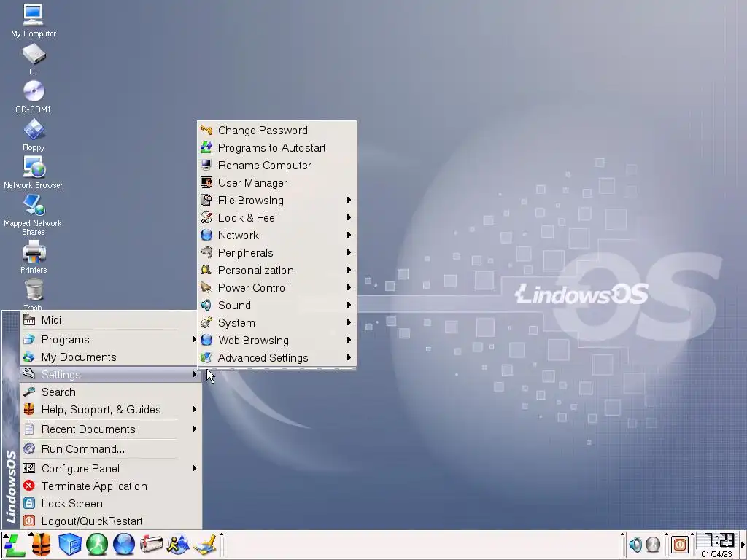
Task: Open the mailbox email icon
Action: click(151, 545)
